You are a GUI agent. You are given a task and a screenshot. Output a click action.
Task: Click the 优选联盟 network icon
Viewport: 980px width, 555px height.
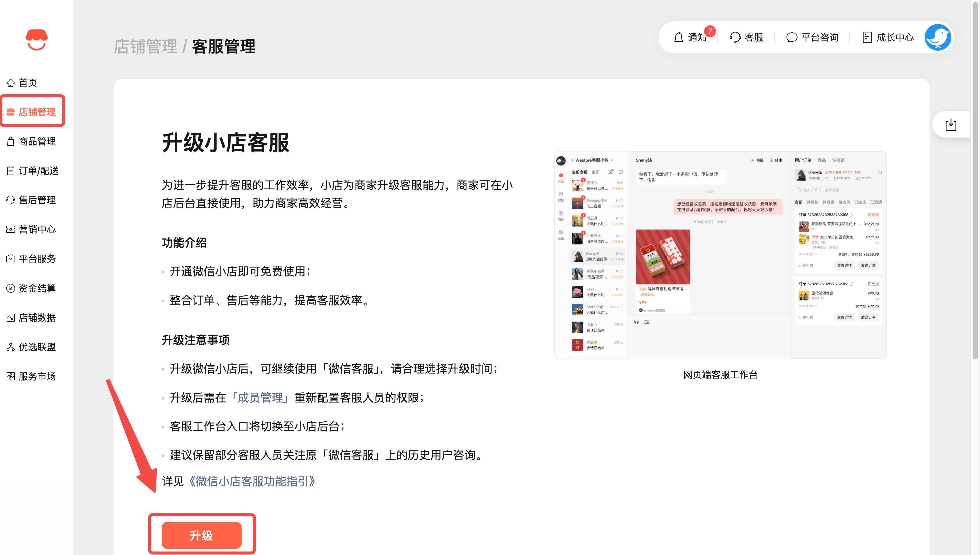point(11,347)
